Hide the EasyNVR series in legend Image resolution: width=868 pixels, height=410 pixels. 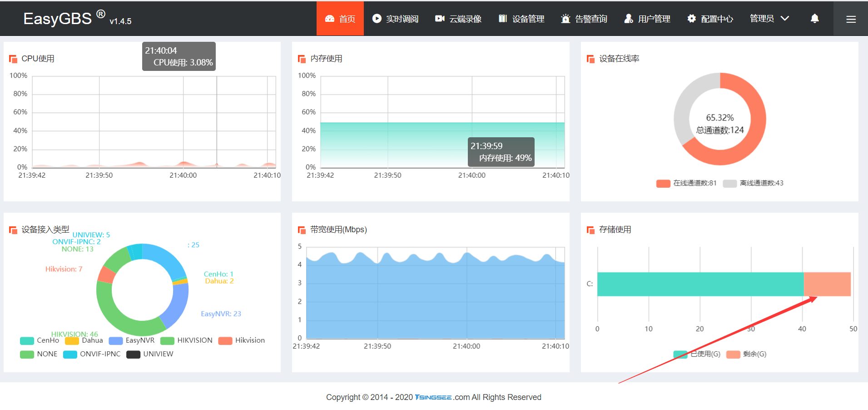[x=132, y=340]
